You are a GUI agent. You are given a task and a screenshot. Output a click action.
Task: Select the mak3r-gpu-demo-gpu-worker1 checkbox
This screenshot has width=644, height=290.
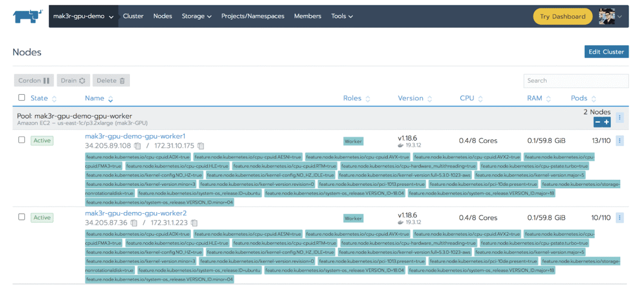(22, 140)
